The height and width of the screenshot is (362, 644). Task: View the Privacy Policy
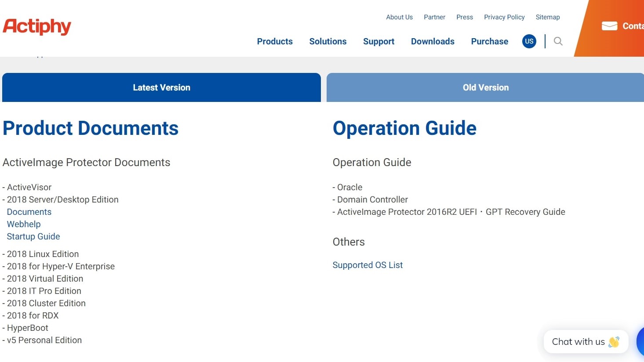(504, 17)
